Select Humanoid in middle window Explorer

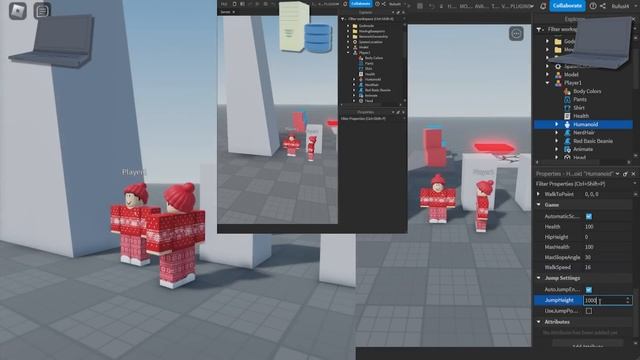[373, 79]
